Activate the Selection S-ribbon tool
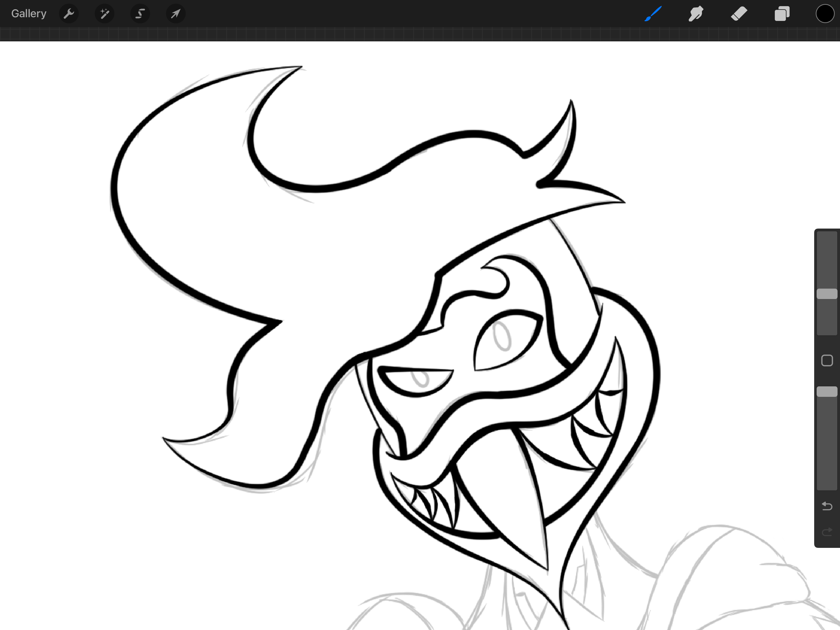840x630 pixels. pos(140,14)
